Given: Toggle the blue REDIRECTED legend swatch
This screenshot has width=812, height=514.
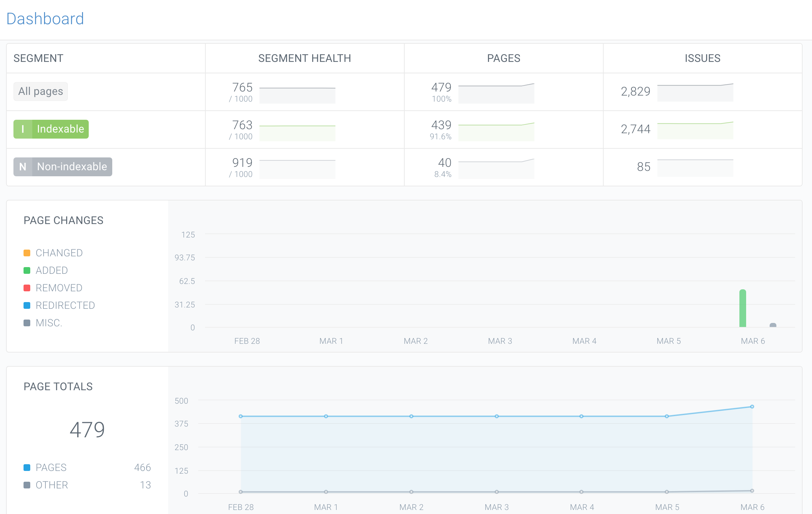Looking at the screenshot, I should (x=27, y=306).
